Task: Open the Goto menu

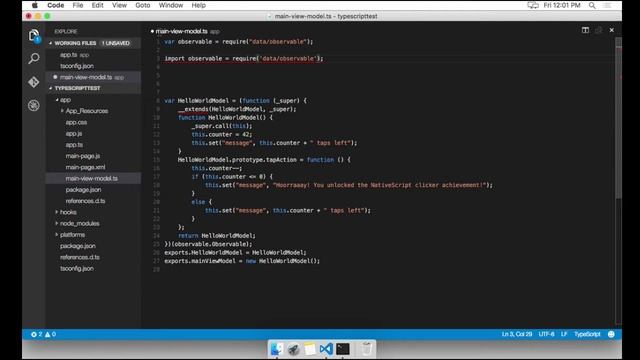Action: click(x=142, y=5)
